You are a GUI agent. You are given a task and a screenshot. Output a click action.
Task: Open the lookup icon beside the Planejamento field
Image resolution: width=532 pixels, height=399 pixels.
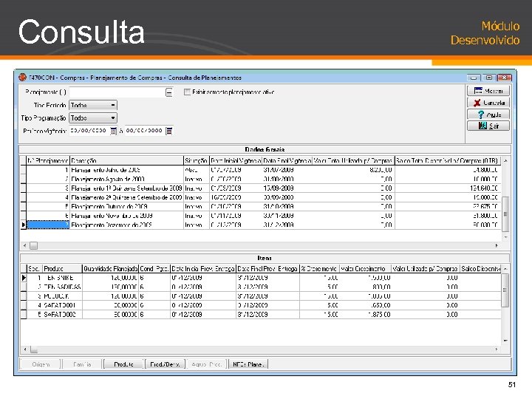169,92
